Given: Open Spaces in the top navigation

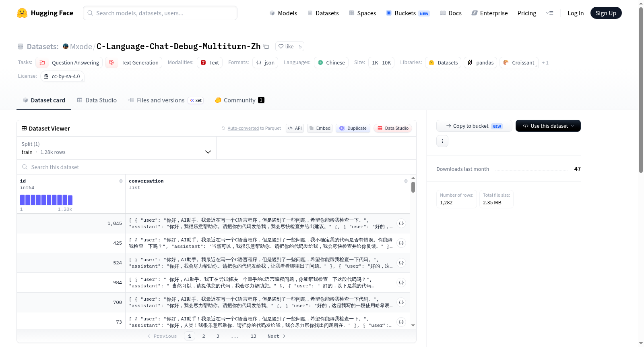Looking at the screenshot, I should pyautogui.click(x=362, y=13).
